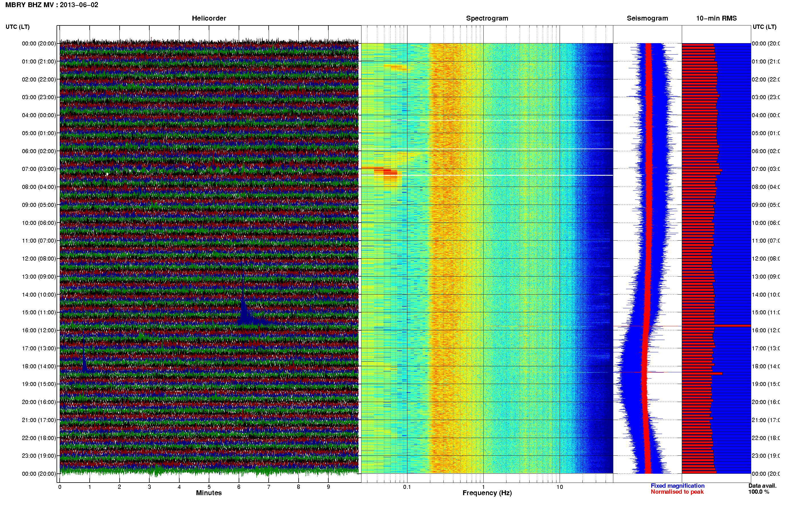The height and width of the screenshot is (508, 812).
Task: Click minute 5 tick on helicorder axis
Action: 209,487
